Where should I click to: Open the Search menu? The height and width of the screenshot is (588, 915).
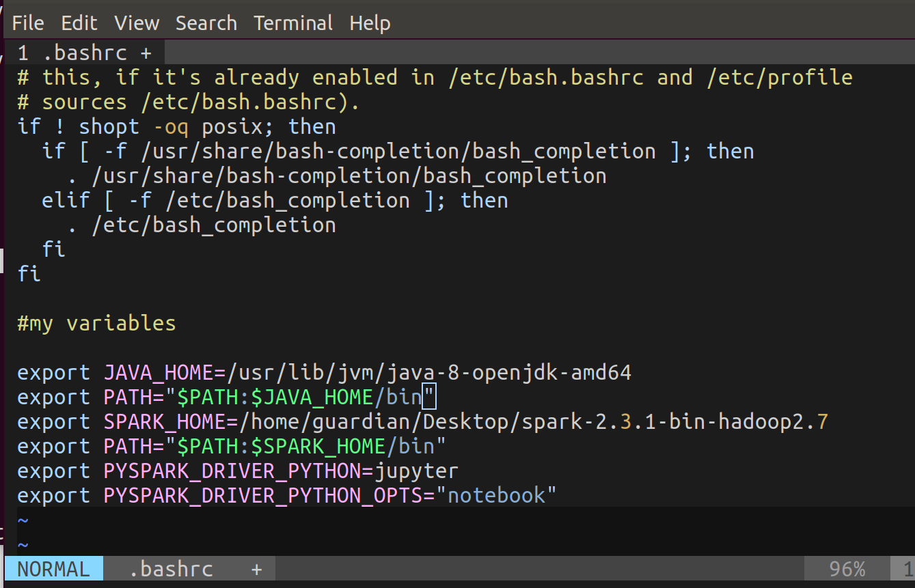(206, 23)
